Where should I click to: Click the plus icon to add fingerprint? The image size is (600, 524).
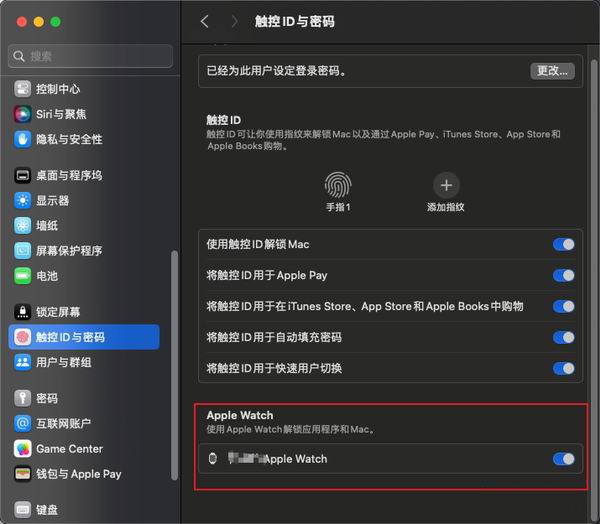pos(446,185)
